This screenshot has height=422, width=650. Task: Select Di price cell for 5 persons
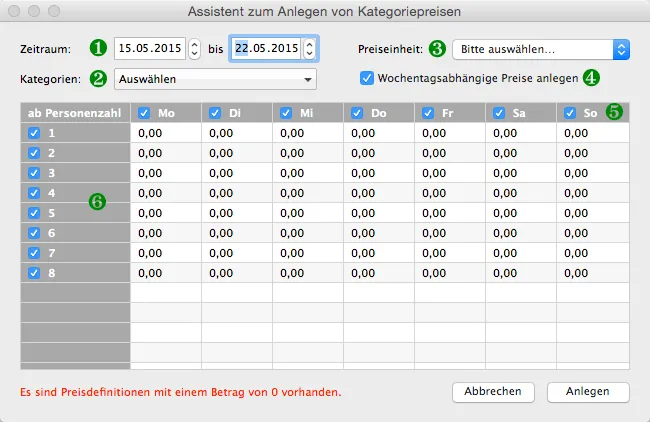coord(237,213)
